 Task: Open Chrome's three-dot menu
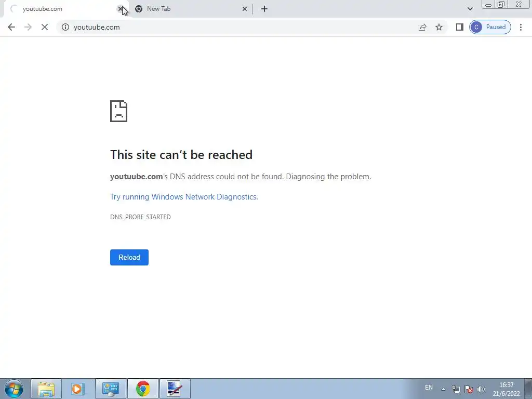pos(521,27)
